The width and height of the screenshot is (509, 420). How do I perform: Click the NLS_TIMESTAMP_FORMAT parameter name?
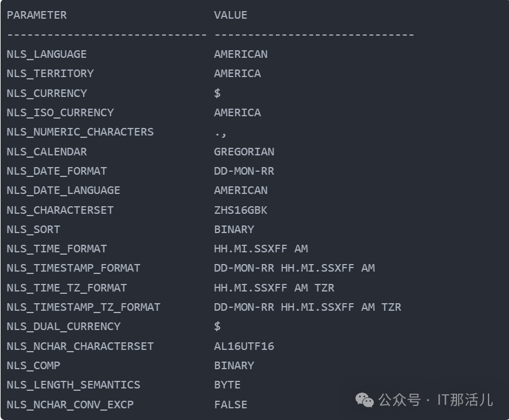(74, 268)
